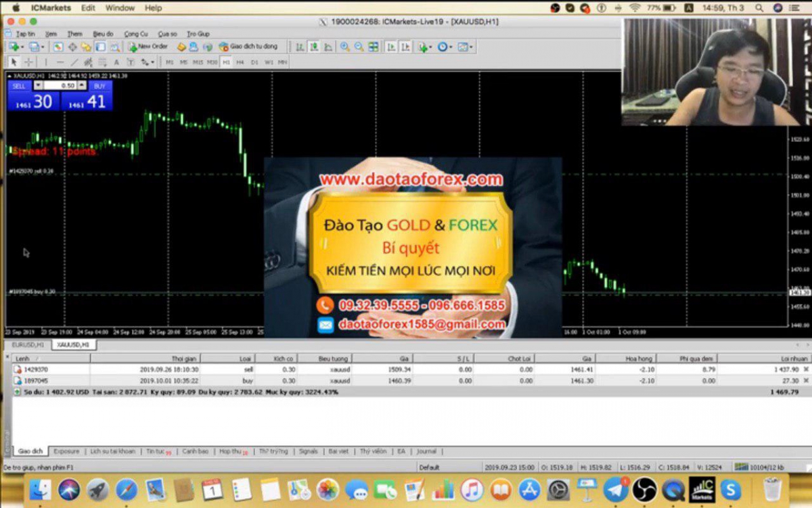
Task: Close order 1897045 with its X
Action: coord(805,381)
